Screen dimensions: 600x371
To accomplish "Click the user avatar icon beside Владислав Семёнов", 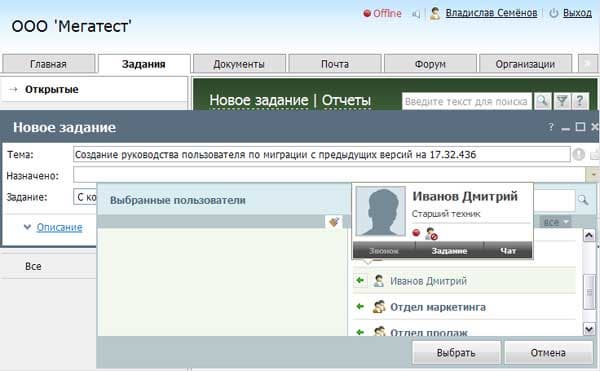I will coord(435,13).
